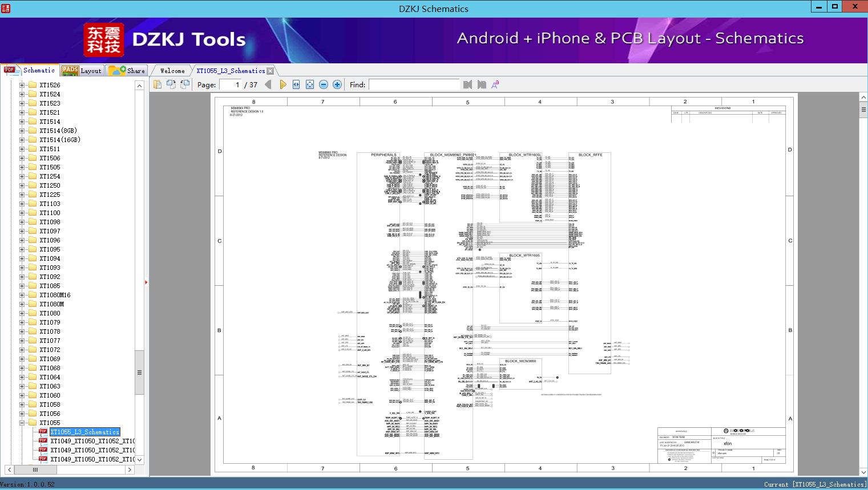The width and height of the screenshot is (868, 490).
Task: Switch to the Welcome tab
Action: click(172, 71)
